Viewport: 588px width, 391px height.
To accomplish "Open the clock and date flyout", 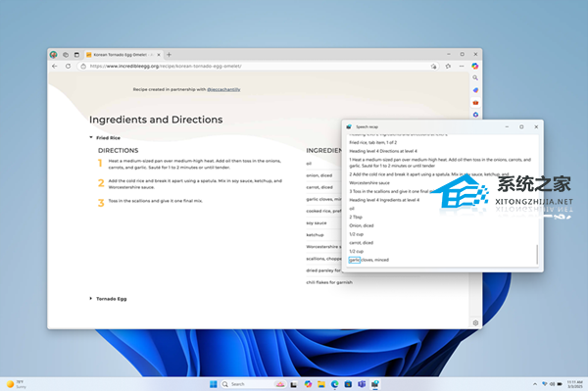I will (x=574, y=384).
